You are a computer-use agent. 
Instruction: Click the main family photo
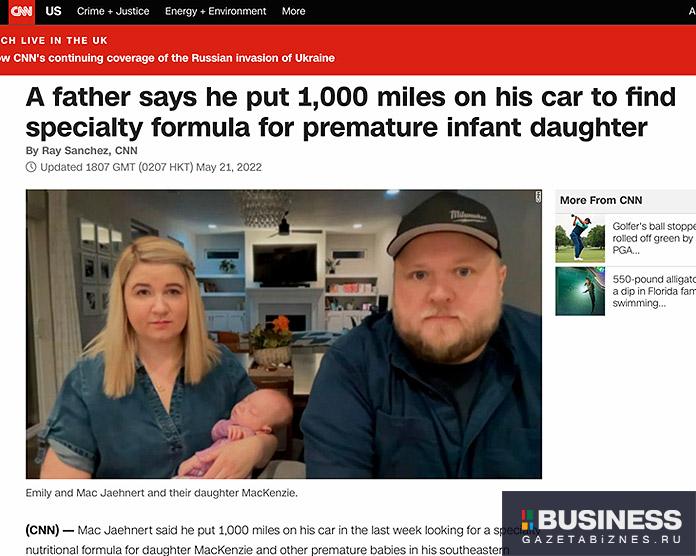click(x=284, y=334)
